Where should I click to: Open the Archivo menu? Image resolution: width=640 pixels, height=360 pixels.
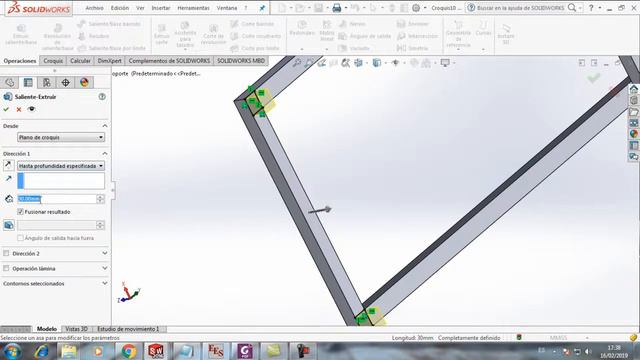tap(94, 8)
